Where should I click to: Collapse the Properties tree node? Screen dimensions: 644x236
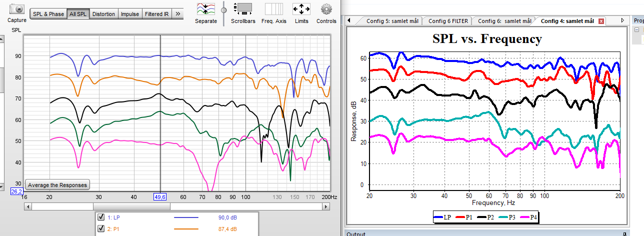pos(637,30)
